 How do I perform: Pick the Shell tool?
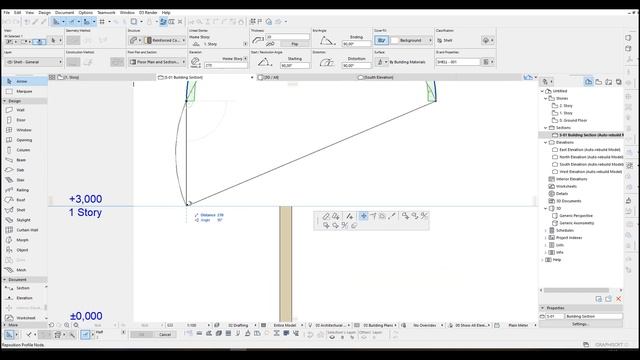(24, 210)
